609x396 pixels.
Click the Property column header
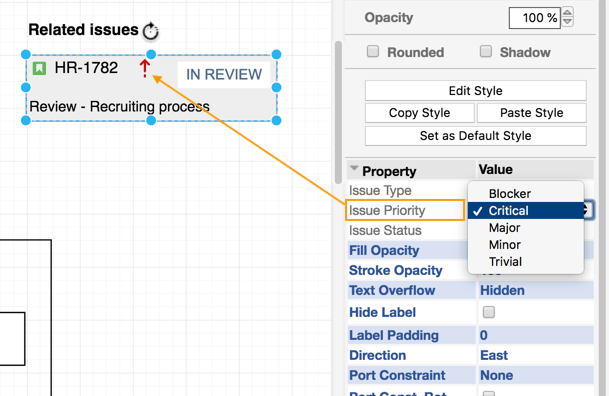389,171
